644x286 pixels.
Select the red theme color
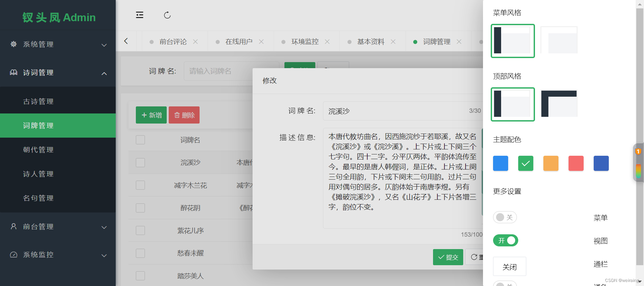pyautogui.click(x=576, y=163)
